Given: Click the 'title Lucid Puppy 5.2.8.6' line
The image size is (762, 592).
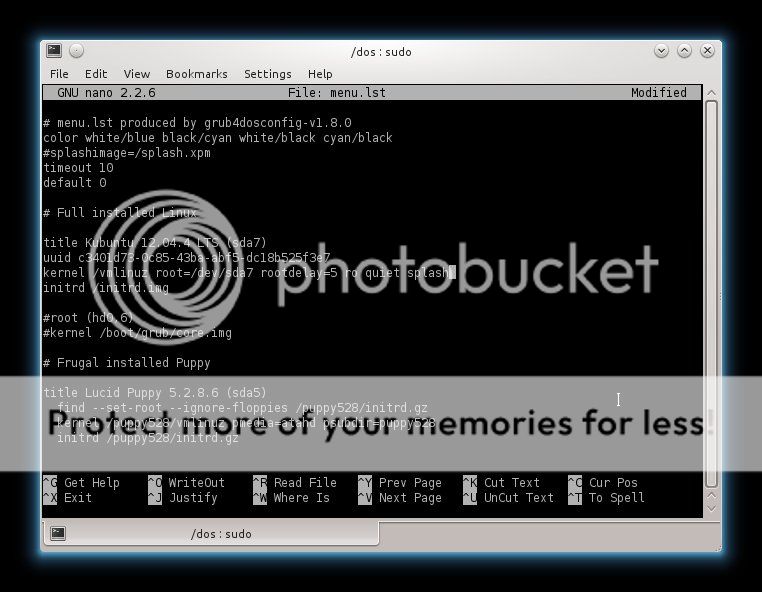Looking at the screenshot, I should click(155, 393).
